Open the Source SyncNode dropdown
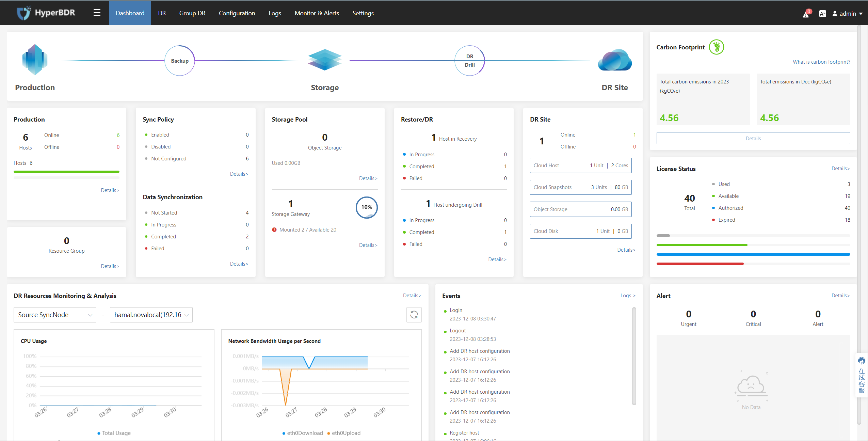 tap(55, 315)
